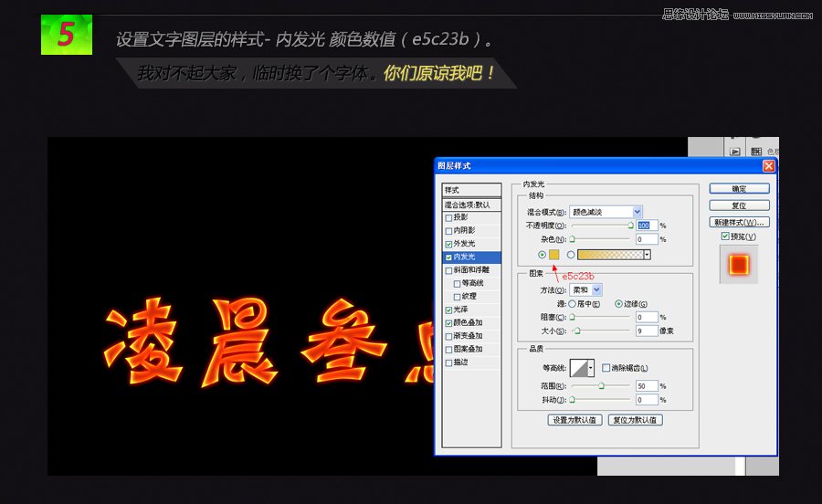Choose the 边缘 source radio button
The width and height of the screenshot is (822, 504).
point(618,304)
